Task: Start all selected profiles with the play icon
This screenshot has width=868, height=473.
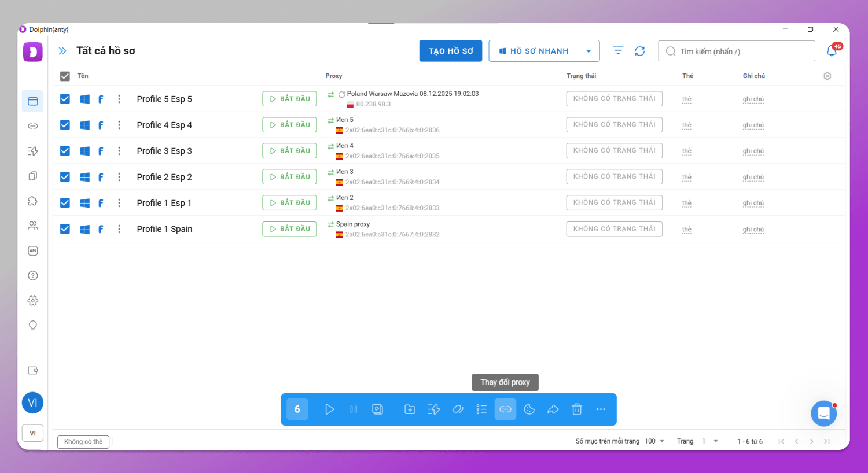Action: [x=330, y=409]
